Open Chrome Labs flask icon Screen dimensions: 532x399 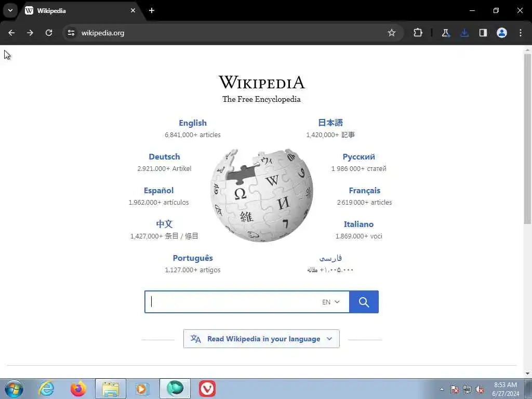click(x=445, y=33)
